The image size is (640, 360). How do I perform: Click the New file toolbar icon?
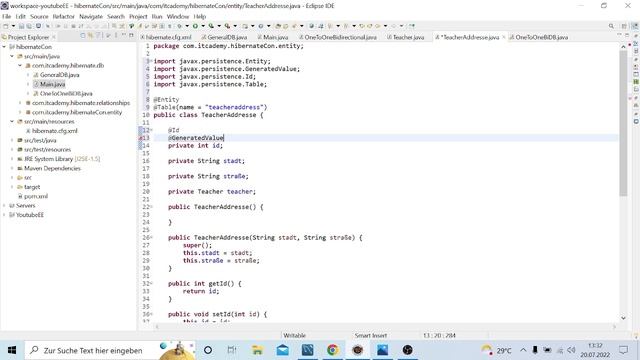[6, 26]
